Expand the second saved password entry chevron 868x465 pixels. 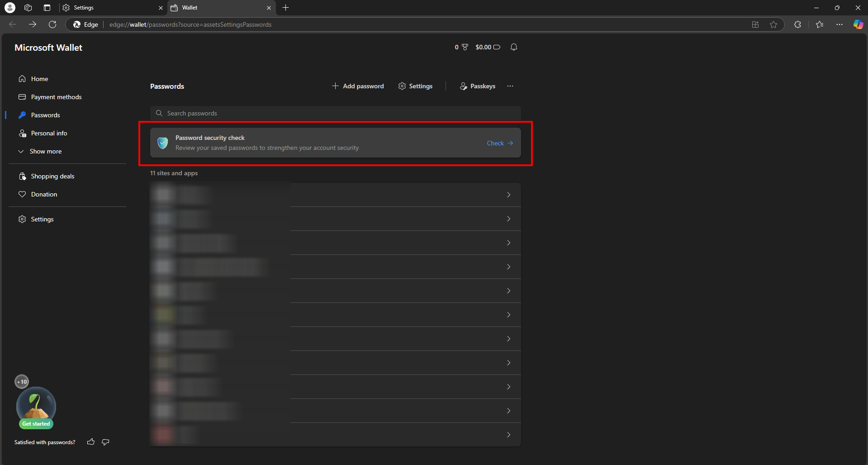(x=509, y=219)
